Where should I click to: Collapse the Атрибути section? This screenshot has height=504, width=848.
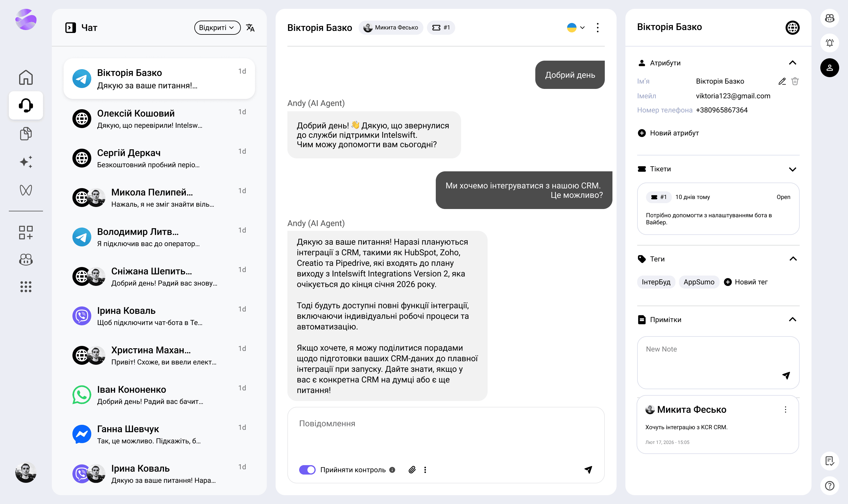792,63
